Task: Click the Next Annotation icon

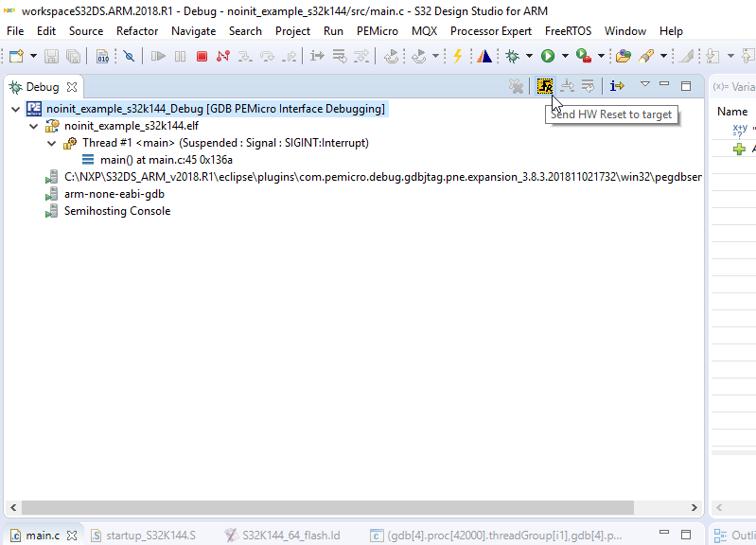Action: [713, 57]
